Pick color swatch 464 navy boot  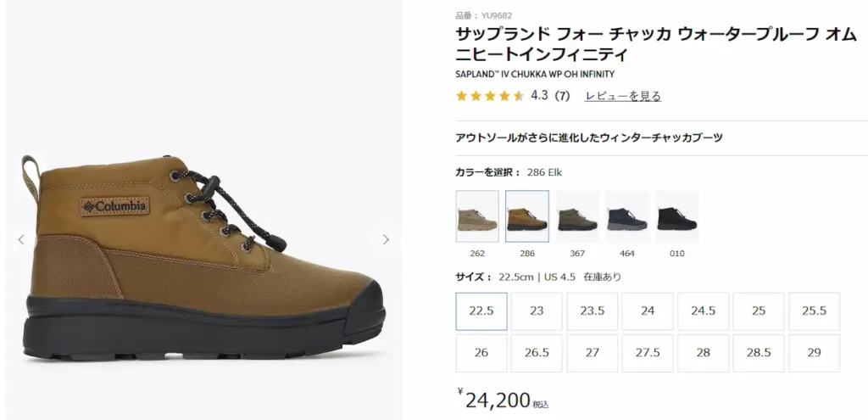tap(627, 216)
